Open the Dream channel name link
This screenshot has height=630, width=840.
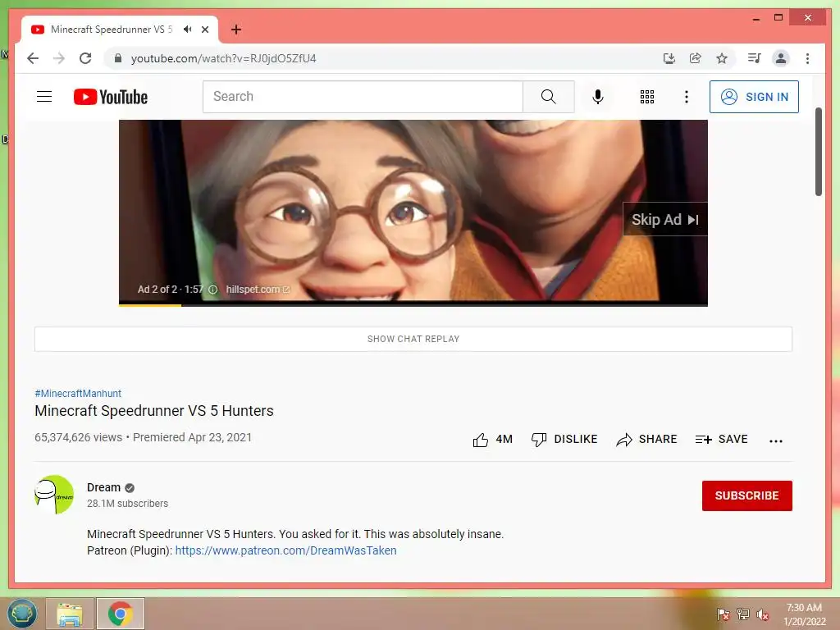coord(103,487)
